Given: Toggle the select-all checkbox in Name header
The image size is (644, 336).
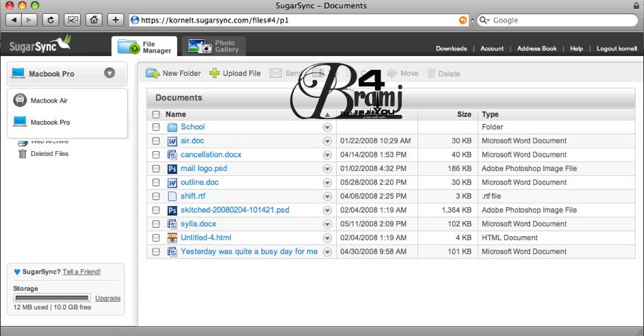Looking at the screenshot, I should tap(156, 114).
